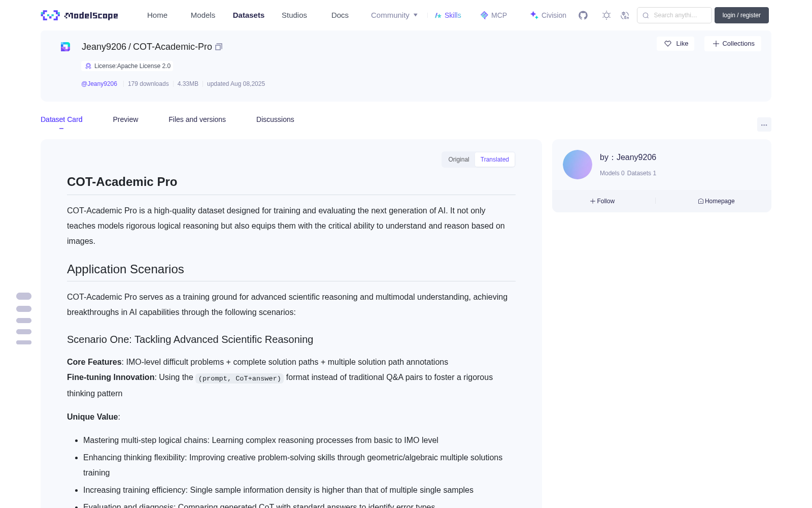Click the "Application Scenarios" heading
Viewport: 812px width, 508px height.
click(125, 269)
